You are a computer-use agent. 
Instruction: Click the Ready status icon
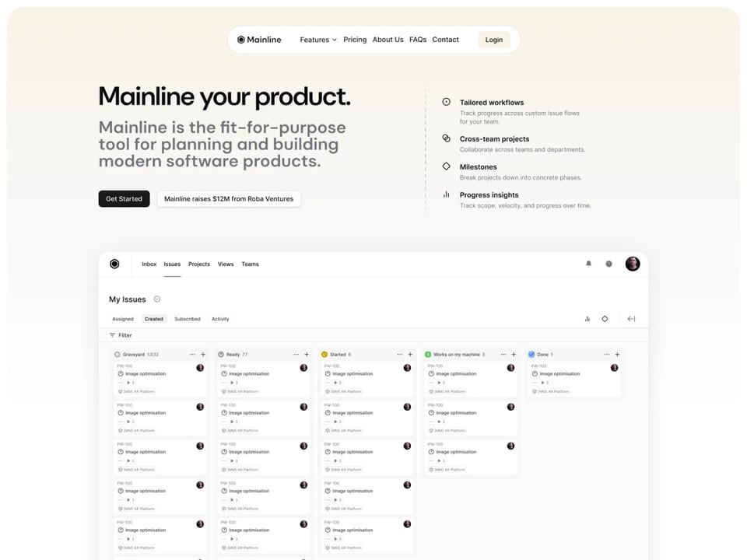(x=220, y=355)
